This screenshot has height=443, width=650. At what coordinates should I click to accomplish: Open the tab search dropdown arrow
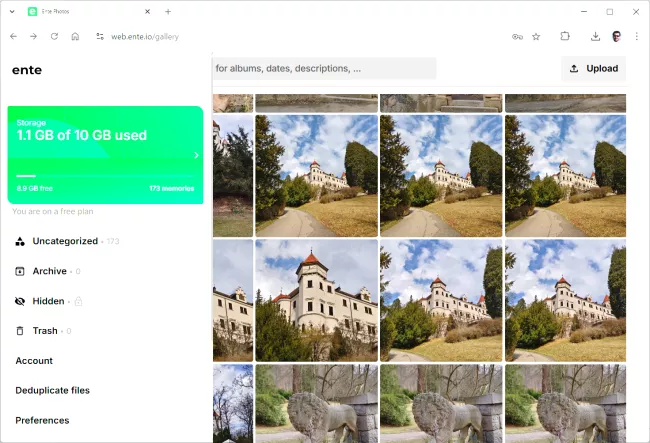(x=11, y=11)
